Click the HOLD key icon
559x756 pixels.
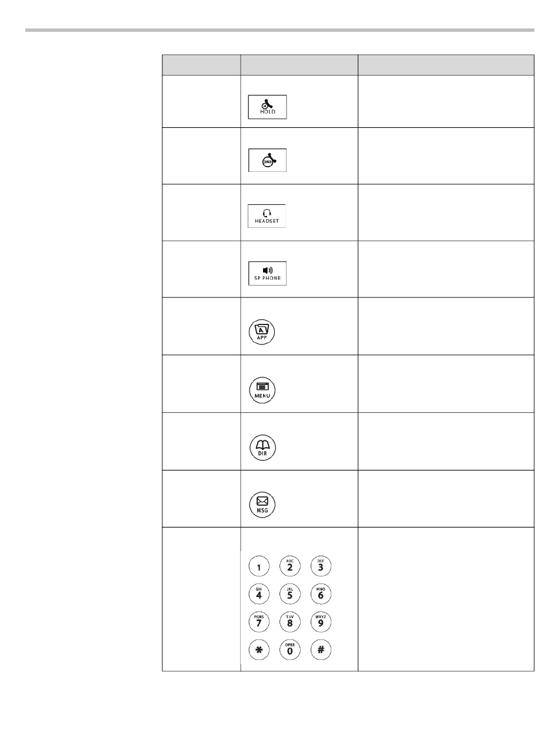267,107
